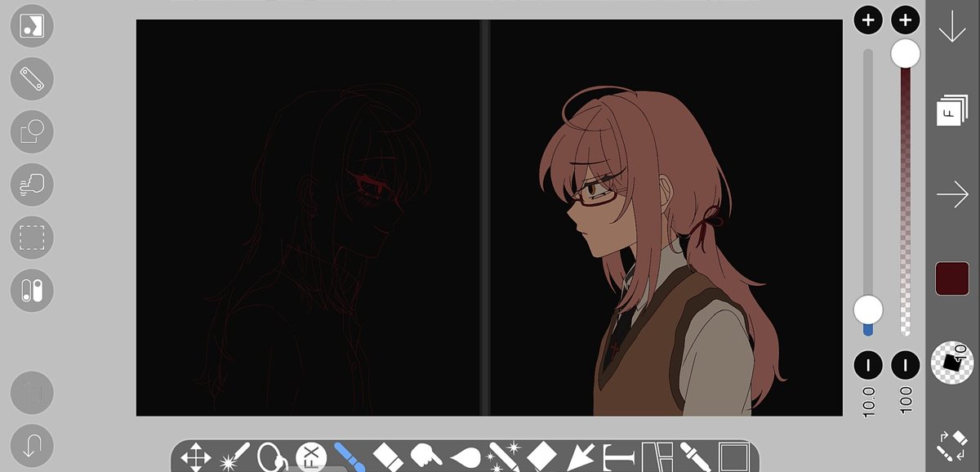Click the thickness value 10.0
The image size is (980, 472).
pyautogui.click(x=868, y=402)
